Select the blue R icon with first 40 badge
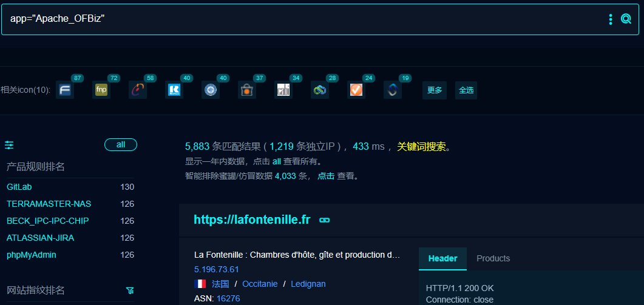 pos(174,90)
